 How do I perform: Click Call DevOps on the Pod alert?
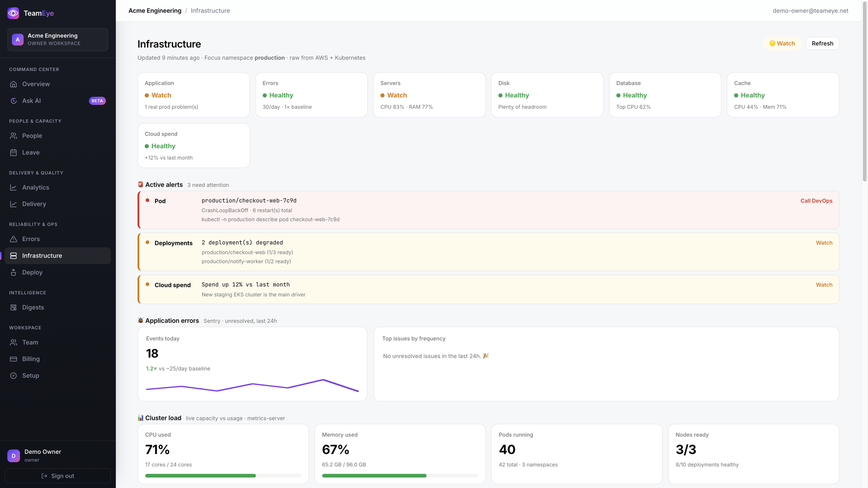[x=816, y=201]
